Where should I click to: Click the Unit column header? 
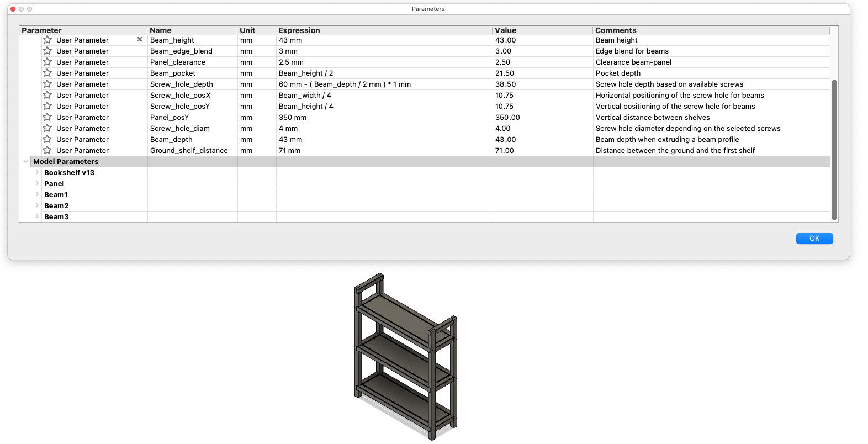[257, 30]
